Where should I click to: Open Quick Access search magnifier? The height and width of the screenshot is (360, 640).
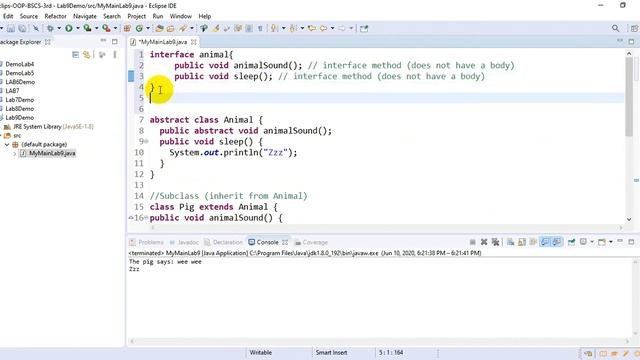tap(616, 28)
